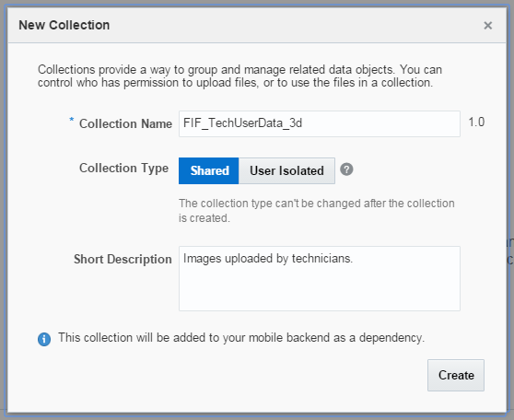Click the Collection Type label

[124, 169]
